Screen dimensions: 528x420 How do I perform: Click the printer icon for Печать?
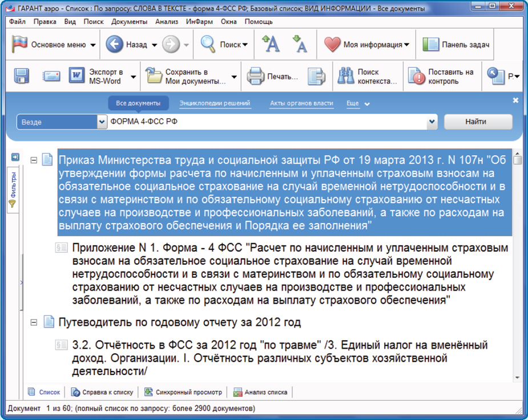click(x=255, y=76)
